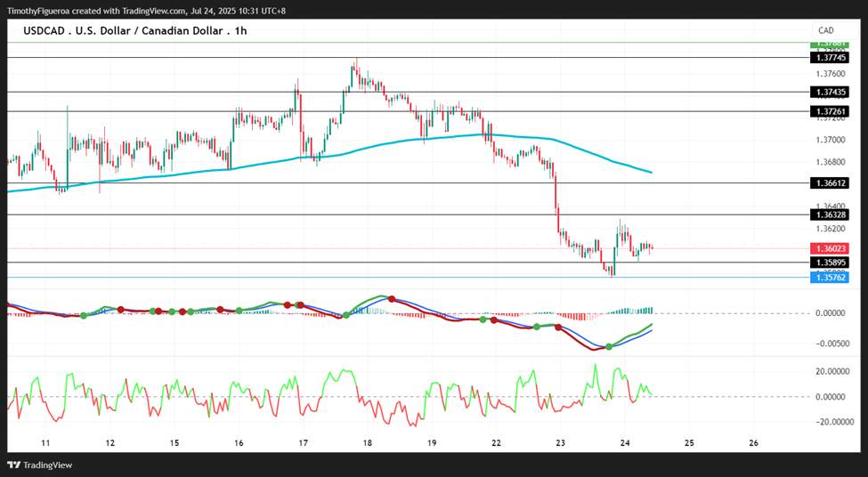The image size is (868, 477).
Task: Click date label 16 on the time axis
Action: click(239, 443)
